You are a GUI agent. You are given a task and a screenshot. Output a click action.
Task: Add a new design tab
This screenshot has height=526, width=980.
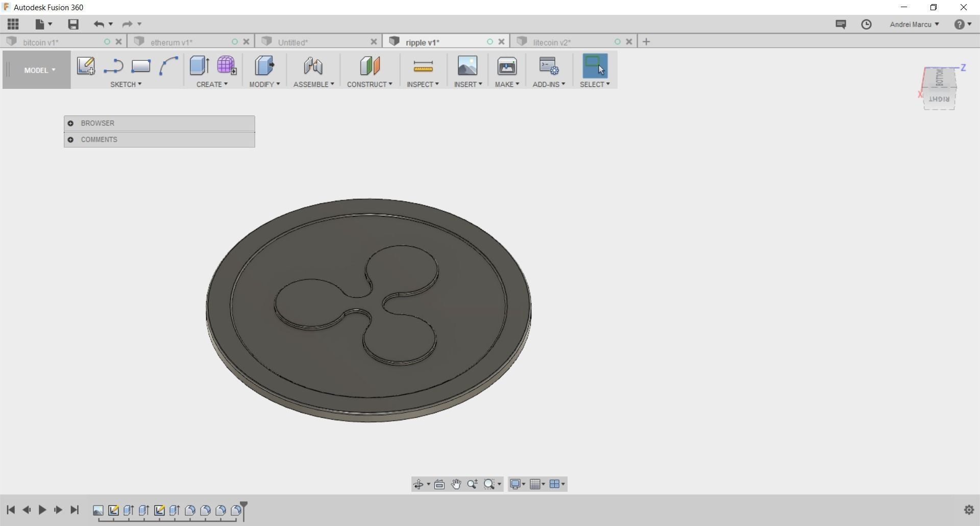pyautogui.click(x=646, y=42)
